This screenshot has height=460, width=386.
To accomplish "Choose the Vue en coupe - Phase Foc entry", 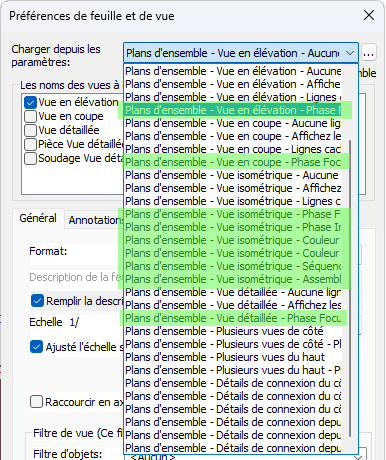I will pos(233,162).
